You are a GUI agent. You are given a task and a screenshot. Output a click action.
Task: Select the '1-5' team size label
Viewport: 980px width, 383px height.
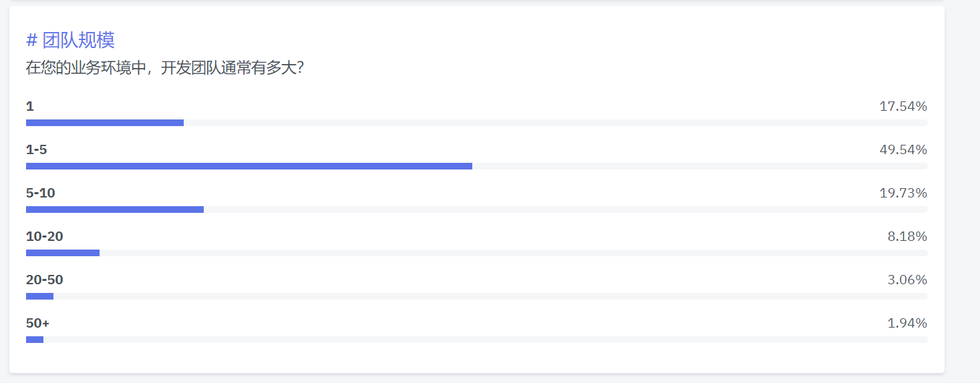[37, 149]
